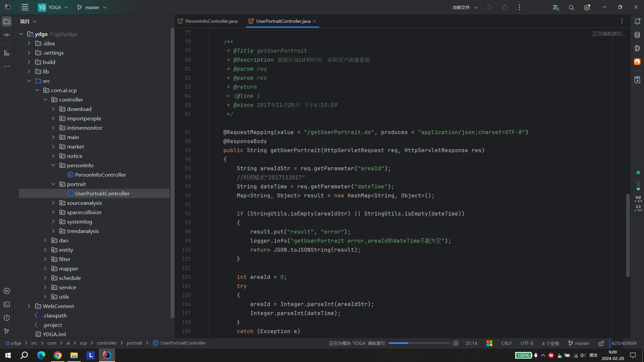Collapse the personInfo package
Image resolution: width=644 pixels, height=362 pixels.
(x=53, y=165)
